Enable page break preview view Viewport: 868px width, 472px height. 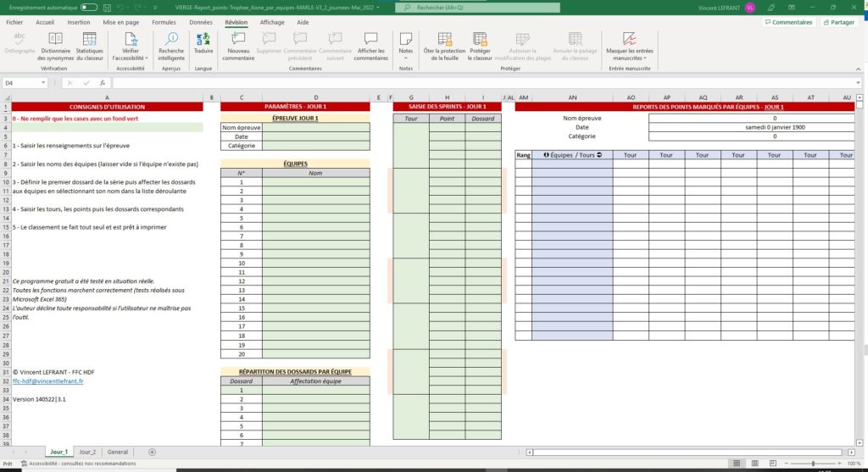click(772, 464)
